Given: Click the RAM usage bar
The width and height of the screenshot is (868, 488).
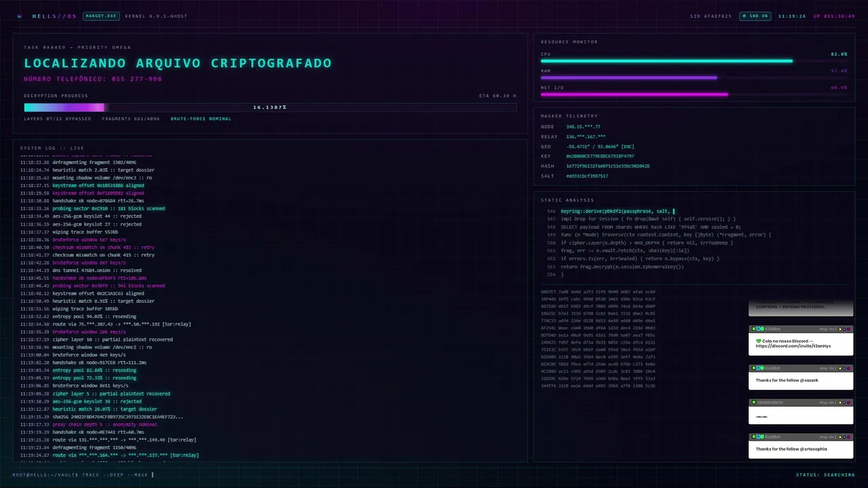Looking at the screenshot, I should (x=694, y=78).
